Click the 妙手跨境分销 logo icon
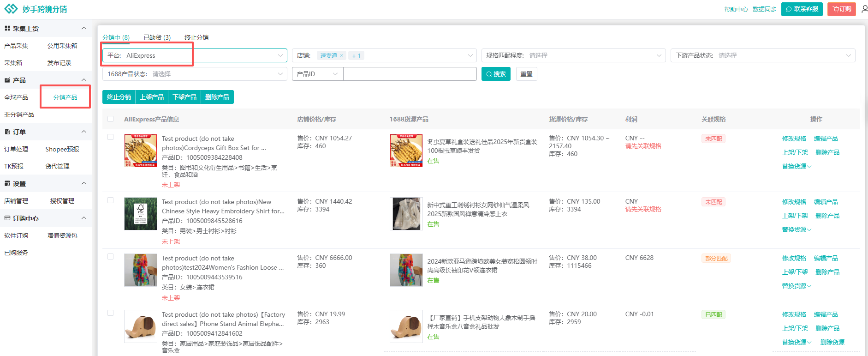The width and height of the screenshot is (868, 356). click(11, 9)
